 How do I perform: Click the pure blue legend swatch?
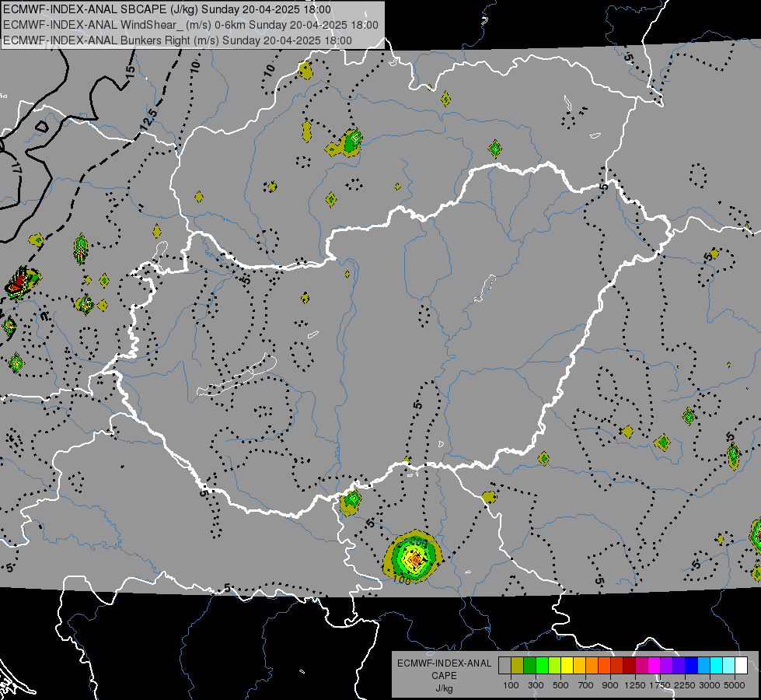(692, 666)
